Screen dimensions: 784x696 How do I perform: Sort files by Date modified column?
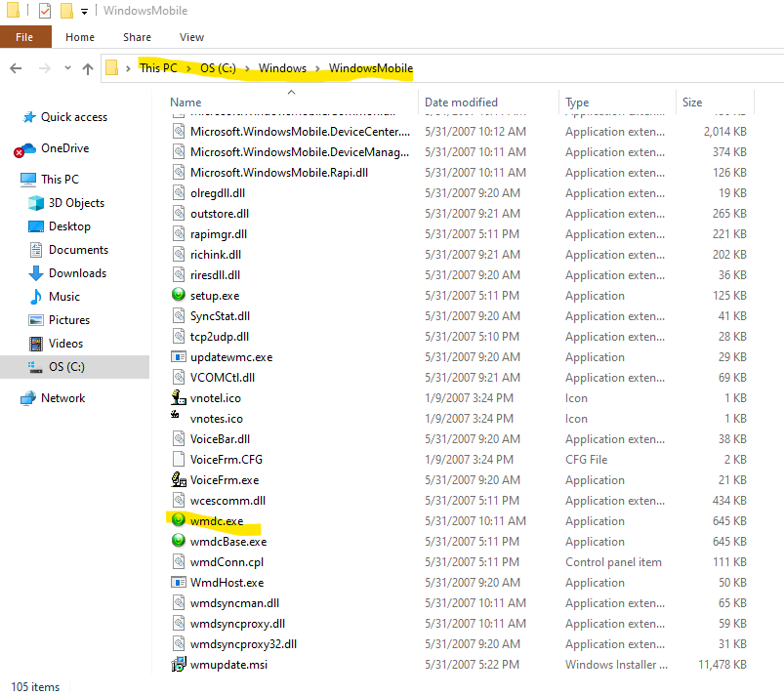click(x=461, y=102)
